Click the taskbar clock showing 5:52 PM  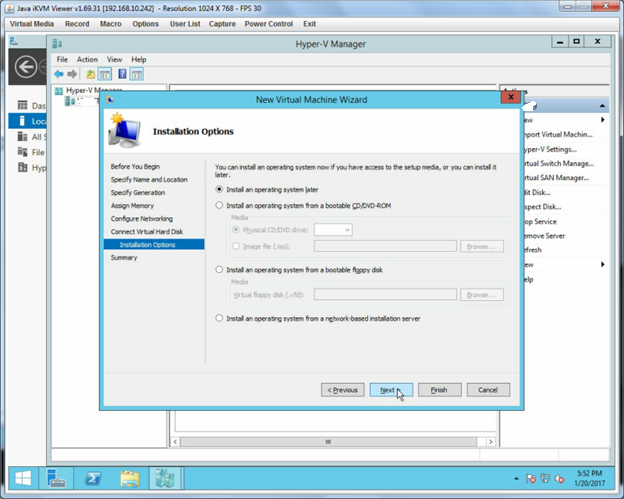[x=589, y=478]
